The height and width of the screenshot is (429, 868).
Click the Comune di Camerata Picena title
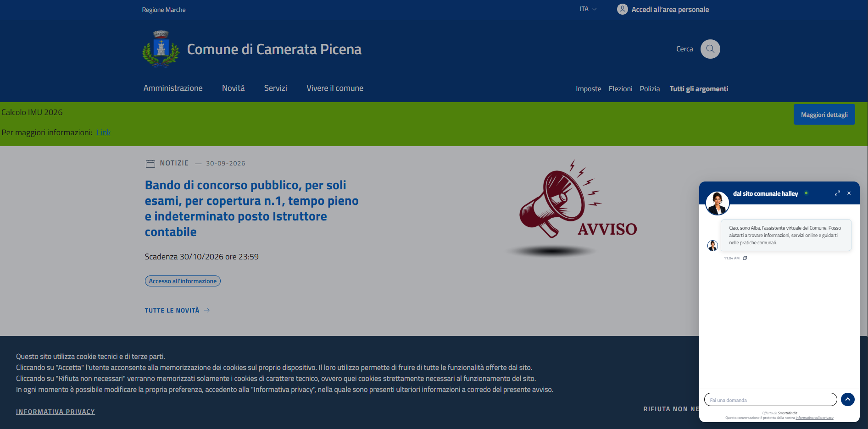tap(274, 49)
